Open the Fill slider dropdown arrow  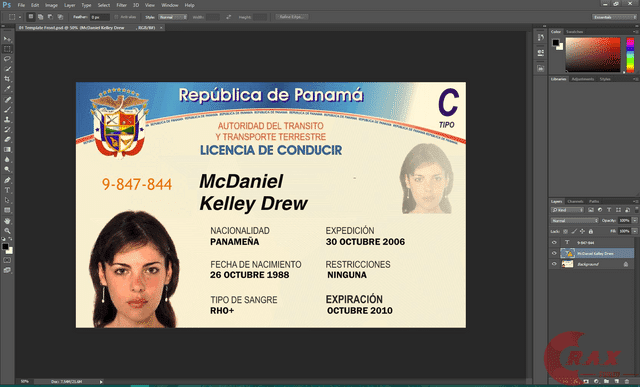point(635,231)
